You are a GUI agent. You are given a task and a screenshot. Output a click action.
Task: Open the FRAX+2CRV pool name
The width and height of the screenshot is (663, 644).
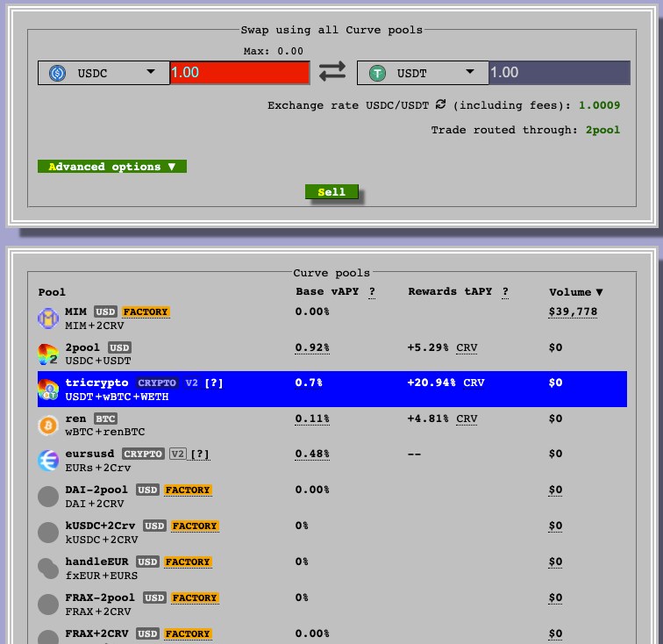pyautogui.click(x=96, y=633)
